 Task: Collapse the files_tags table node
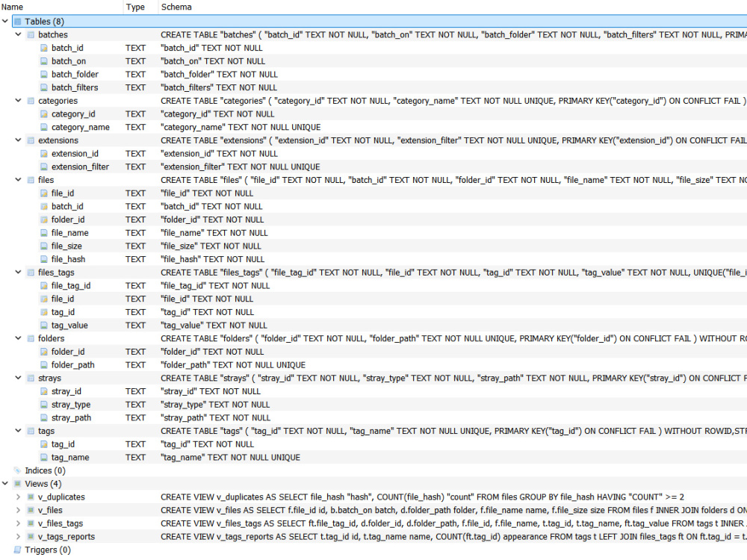point(18,272)
